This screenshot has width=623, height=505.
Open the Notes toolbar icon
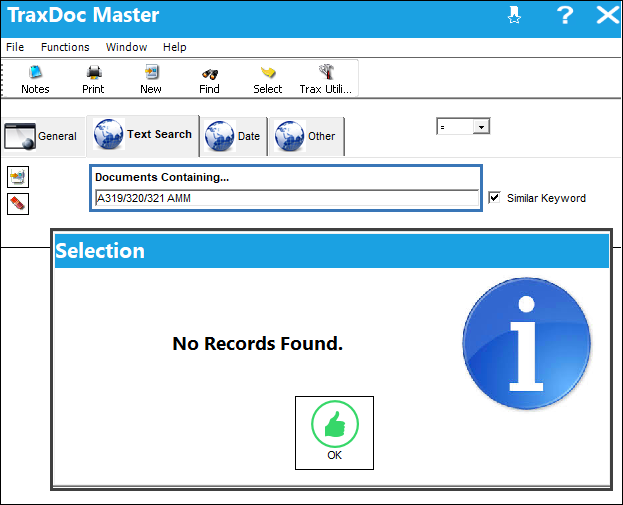click(35, 79)
